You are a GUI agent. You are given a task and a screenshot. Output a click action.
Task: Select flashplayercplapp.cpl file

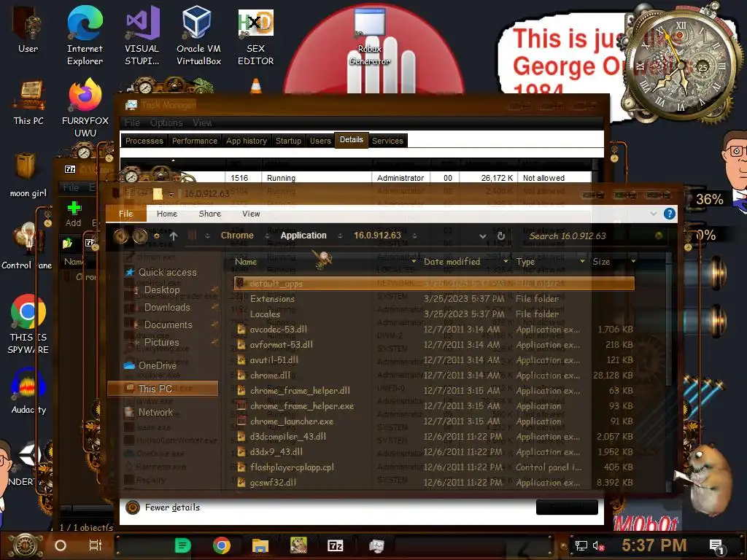[x=434, y=467]
